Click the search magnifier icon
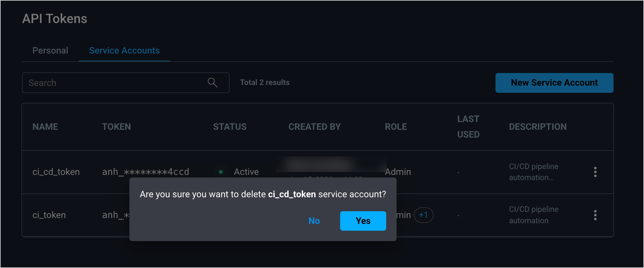 [212, 83]
